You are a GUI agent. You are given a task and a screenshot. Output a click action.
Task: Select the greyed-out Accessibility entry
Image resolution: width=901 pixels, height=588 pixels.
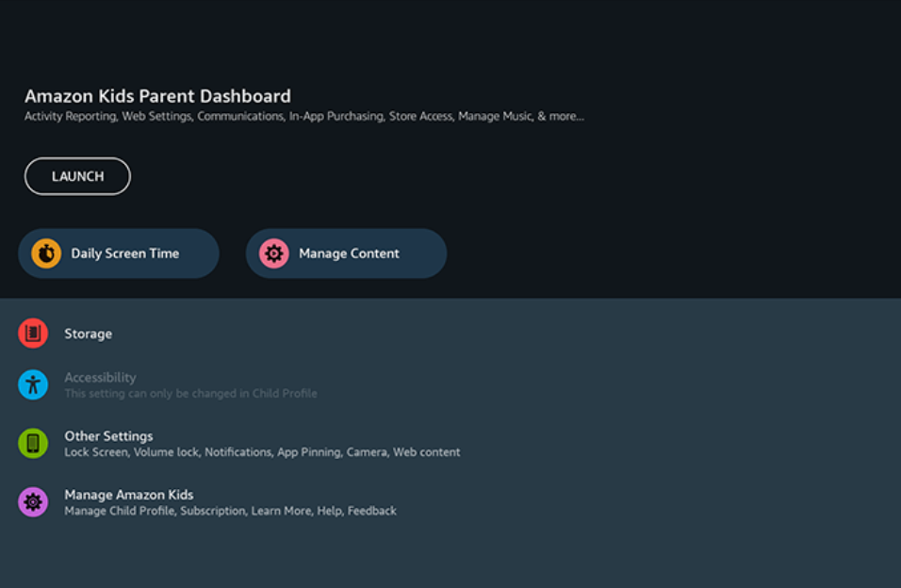[450, 384]
